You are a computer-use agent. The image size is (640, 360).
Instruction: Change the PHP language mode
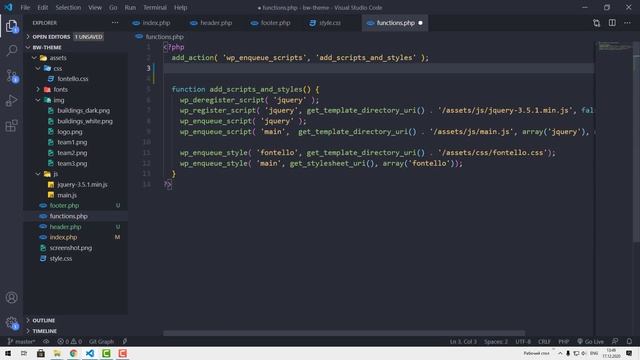pos(564,341)
